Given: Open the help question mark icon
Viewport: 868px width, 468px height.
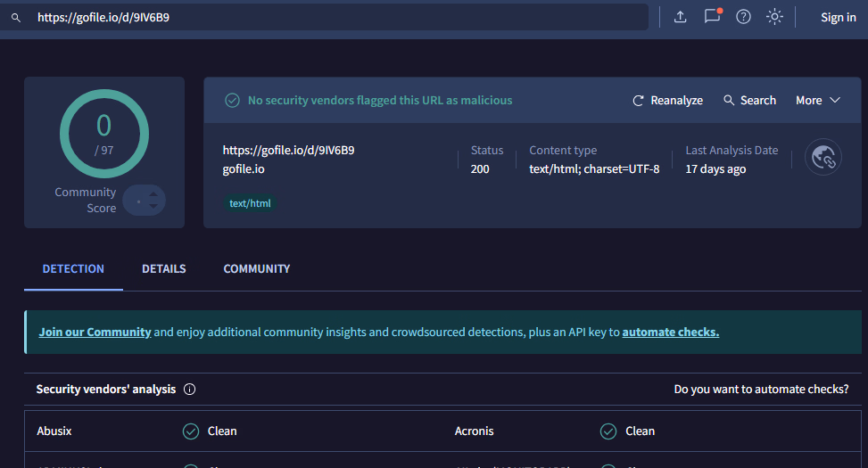Looking at the screenshot, I should (743, 17).
